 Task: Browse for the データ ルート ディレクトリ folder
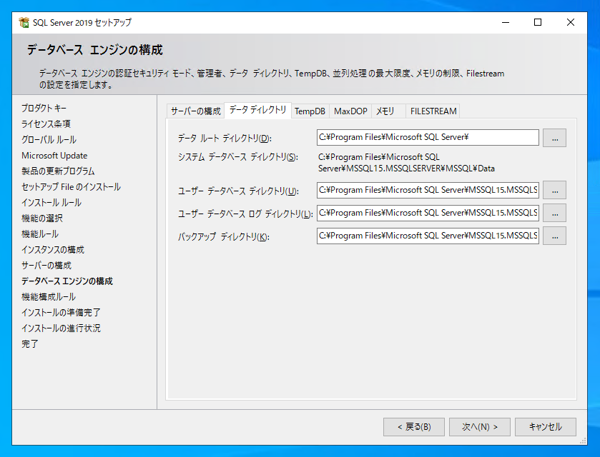point(554,138)
